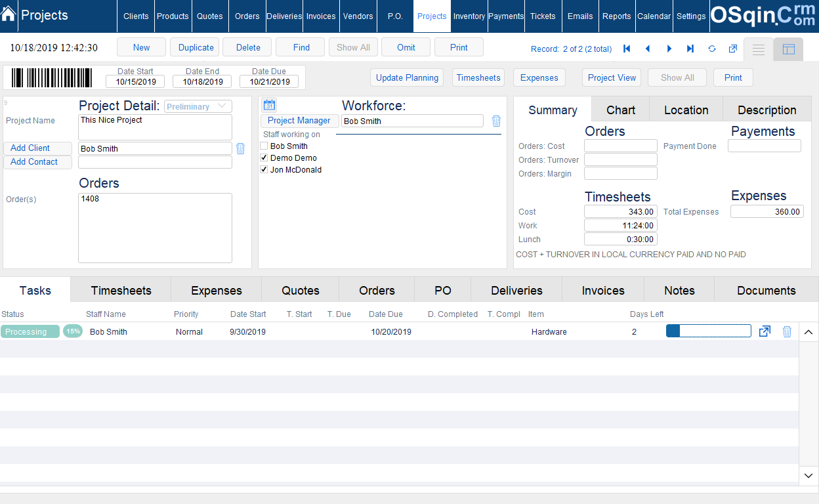Viewport: 819px width, 504px height.
Task: Uncheck Jon McDonald staff checkbox
Action: coord(264,170)
